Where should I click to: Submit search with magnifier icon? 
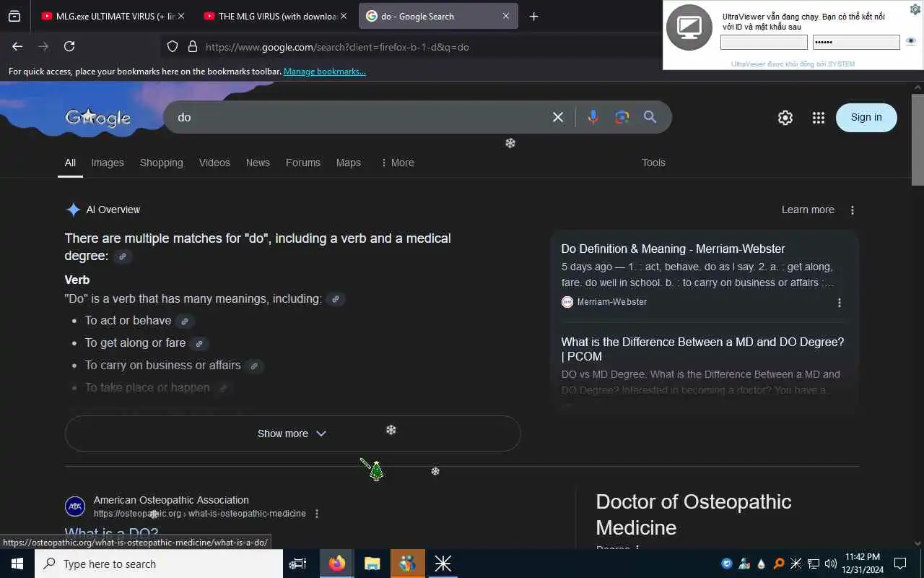(x=650, y=117)
